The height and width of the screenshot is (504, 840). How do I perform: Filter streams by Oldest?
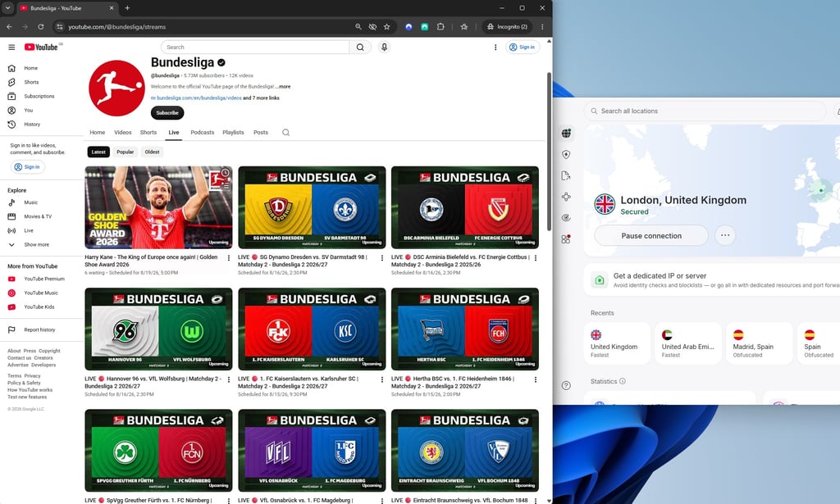[152, 152]
